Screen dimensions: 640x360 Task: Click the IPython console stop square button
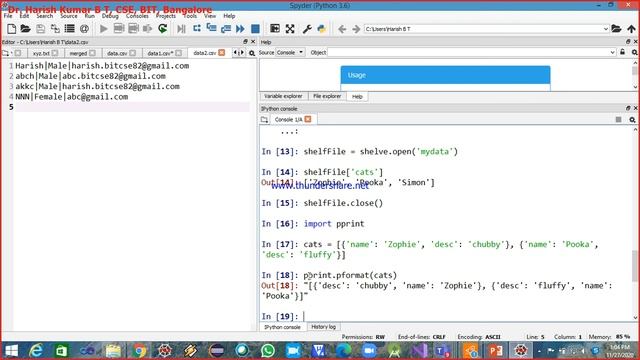pos(618,120)
